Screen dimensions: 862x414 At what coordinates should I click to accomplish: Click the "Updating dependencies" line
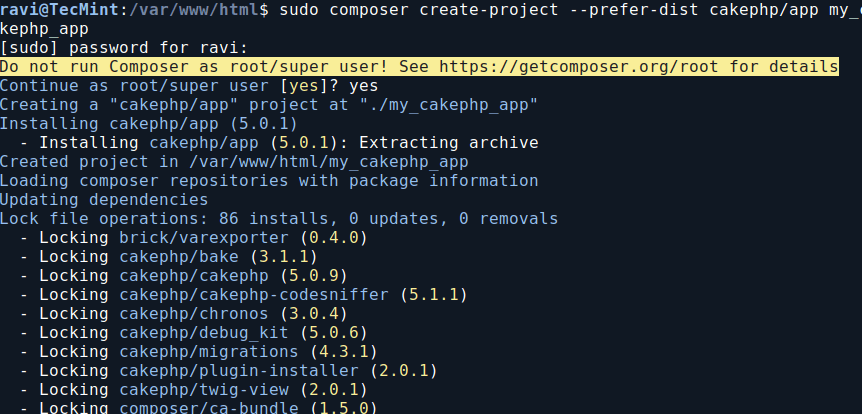[104, 200]
